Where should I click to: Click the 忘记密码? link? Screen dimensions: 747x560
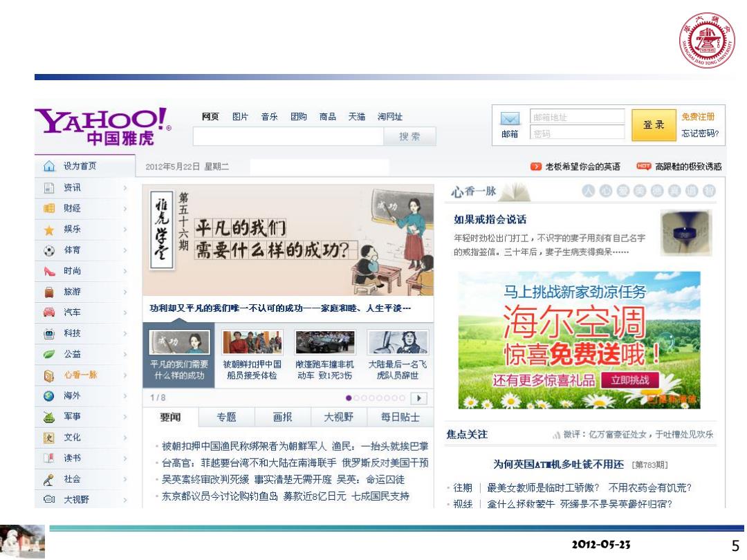pyautogui.click(x=700, y=133)
